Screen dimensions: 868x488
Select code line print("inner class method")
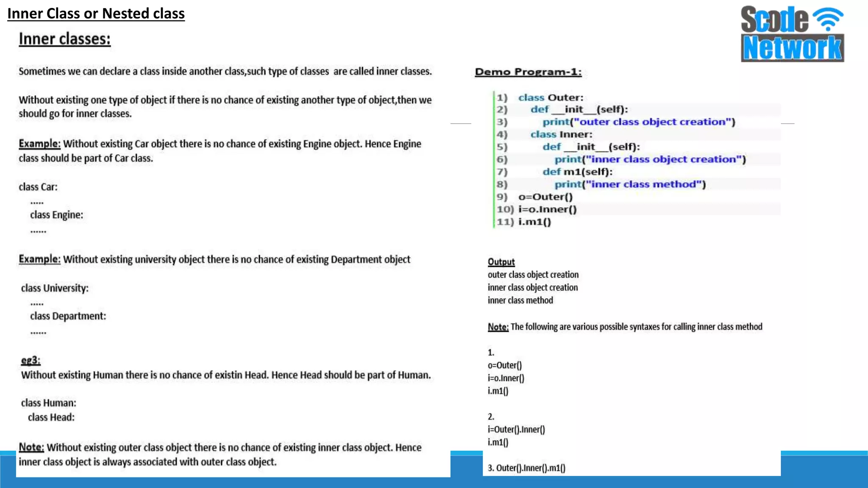630,184
